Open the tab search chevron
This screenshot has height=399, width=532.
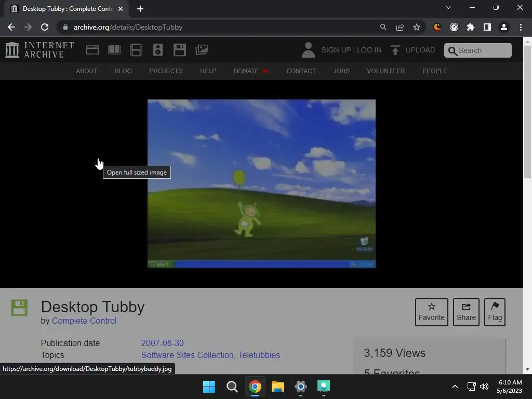tap(448, 7)
